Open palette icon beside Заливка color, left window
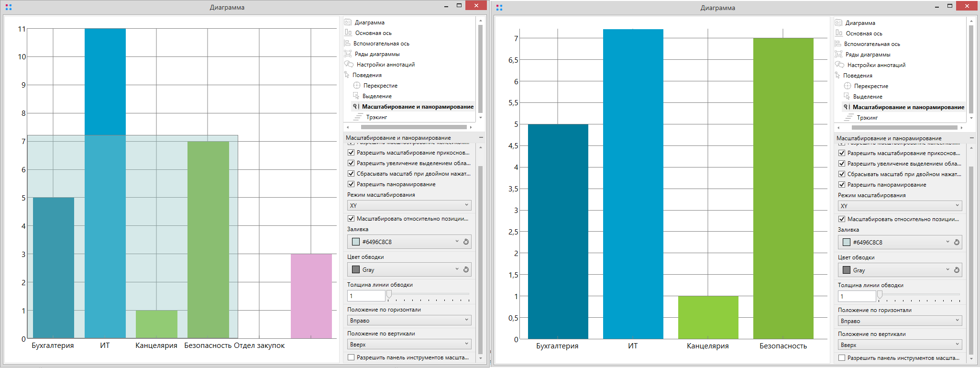The width and height of the screenshot is (980, 368). (x=466, y=242)
